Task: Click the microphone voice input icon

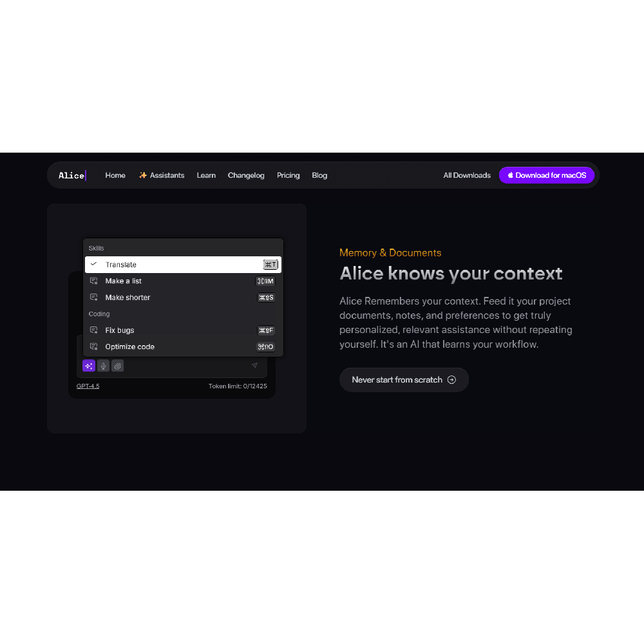Action: coord(103,366)
